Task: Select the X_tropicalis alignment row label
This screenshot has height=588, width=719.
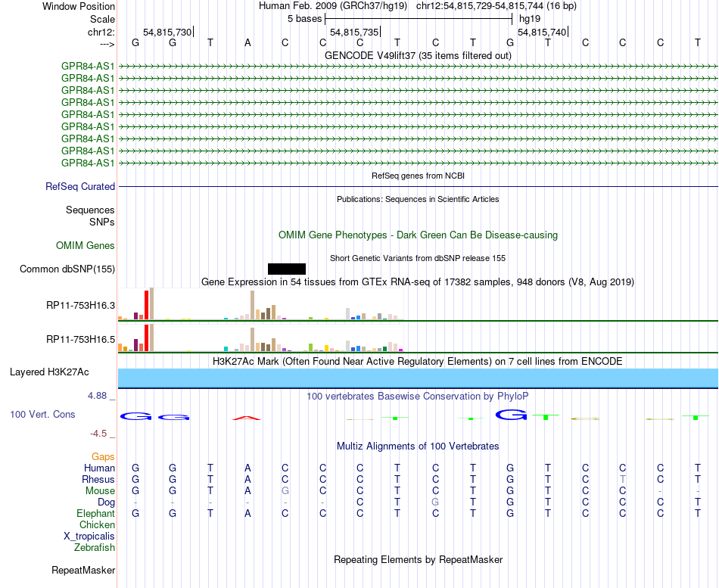Action: [x=89, y=537]
